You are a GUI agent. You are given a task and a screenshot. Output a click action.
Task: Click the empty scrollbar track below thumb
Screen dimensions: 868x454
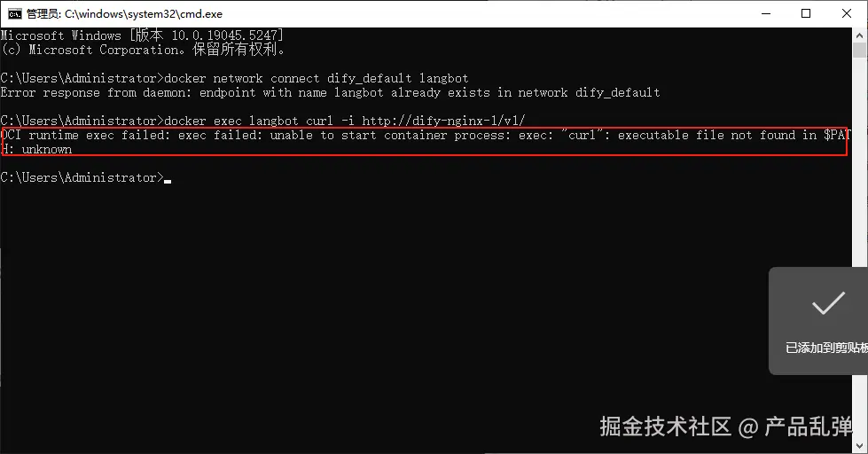point(860,166)
